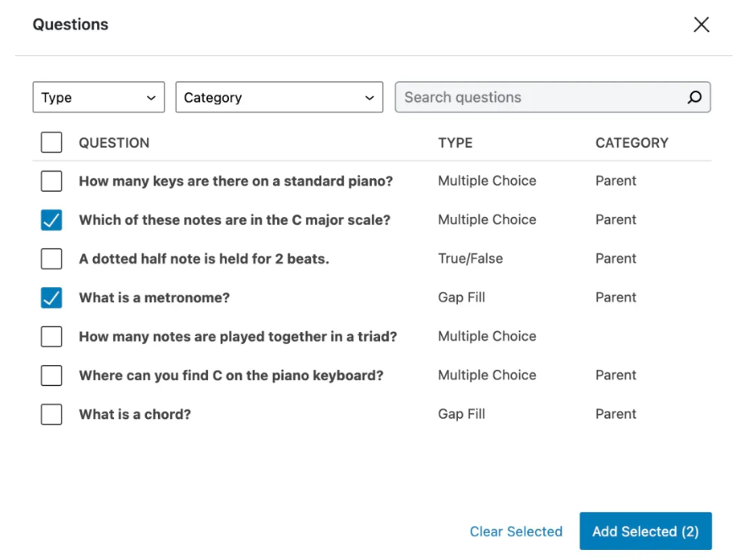Check 'How many keys' question checkbox
This screenshot has height=560, width=741.
click(x=52, y=181)
